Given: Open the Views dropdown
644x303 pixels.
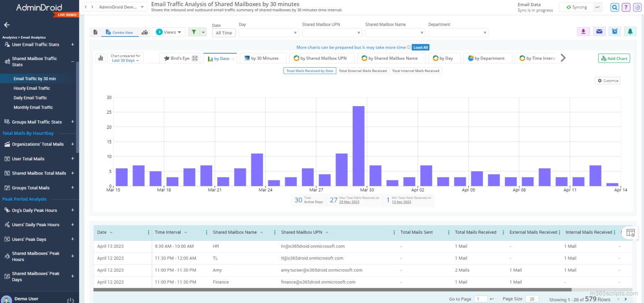Looking at the screenshot, I should (169, 31).
